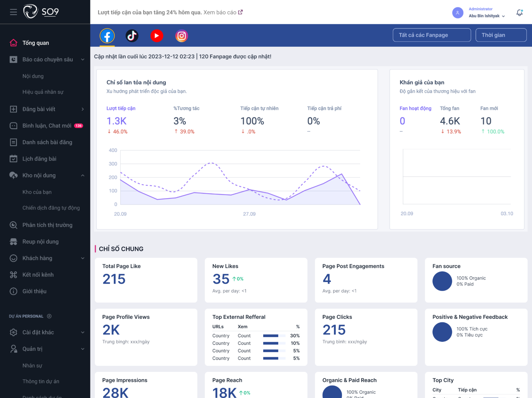
Task: Click the Cài đặt khác gear icon
Action: tap(13, 332)
